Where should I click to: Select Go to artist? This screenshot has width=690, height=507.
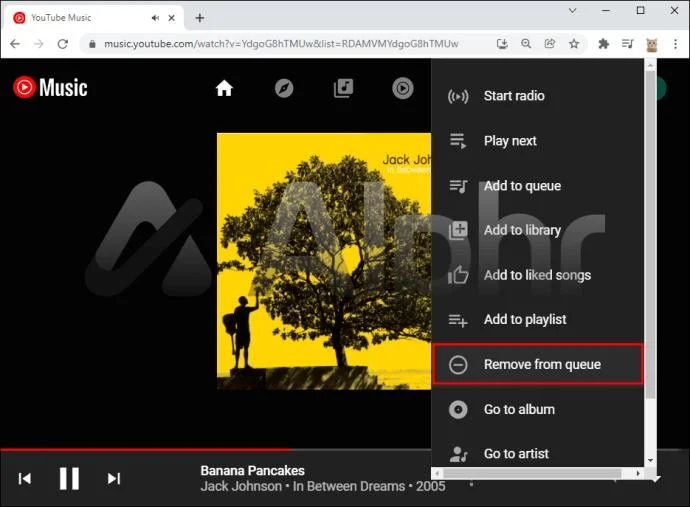click(537, 453)
